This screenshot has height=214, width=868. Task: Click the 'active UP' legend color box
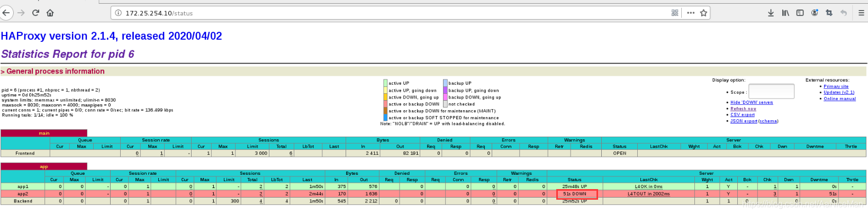coord(385,83)
